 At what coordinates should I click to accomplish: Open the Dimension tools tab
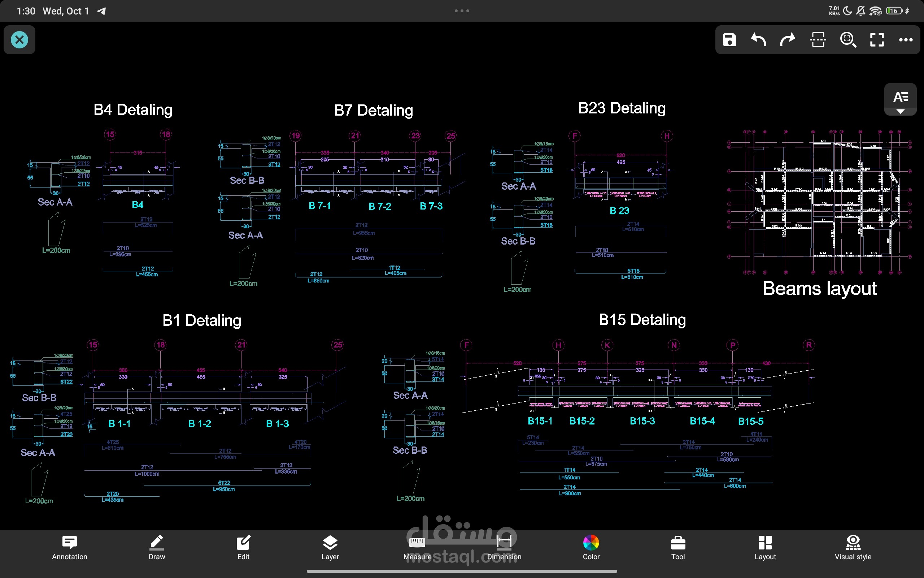tap(504, 547)
